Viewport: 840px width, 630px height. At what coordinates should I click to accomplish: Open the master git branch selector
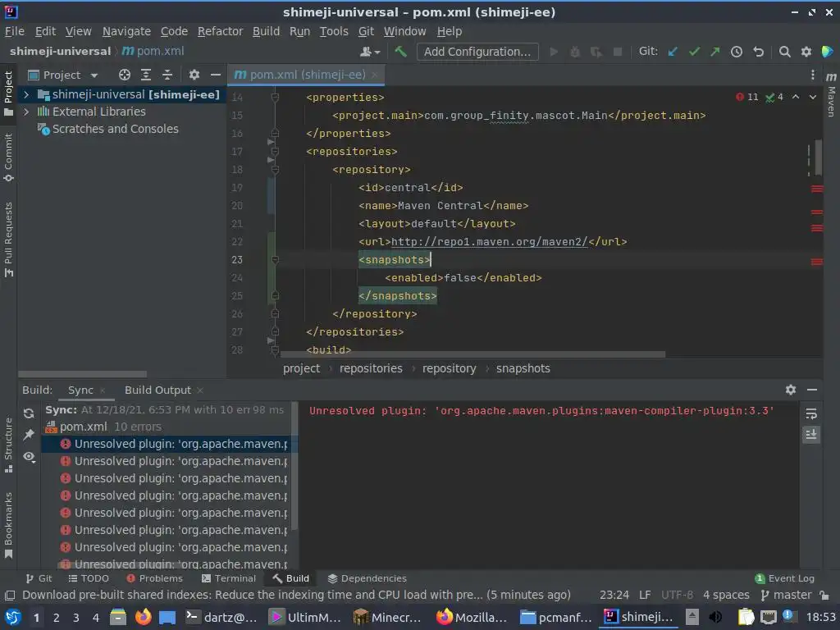787,595
